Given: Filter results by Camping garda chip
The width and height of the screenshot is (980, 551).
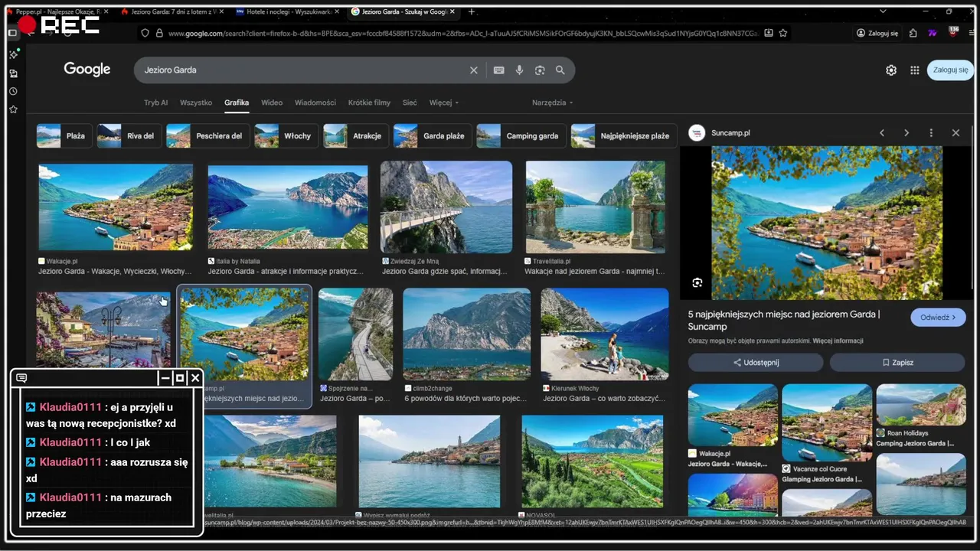Looking at the screenshot, I should pos(521,135).
